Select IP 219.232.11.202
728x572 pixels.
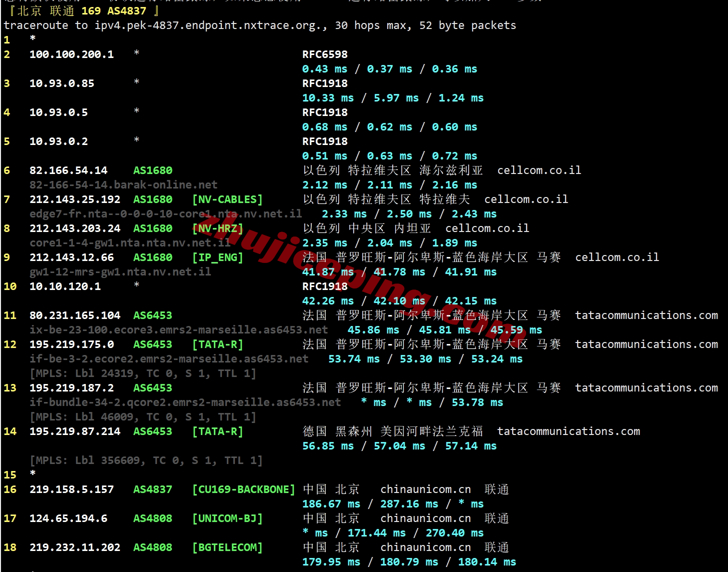pos(75,547)
